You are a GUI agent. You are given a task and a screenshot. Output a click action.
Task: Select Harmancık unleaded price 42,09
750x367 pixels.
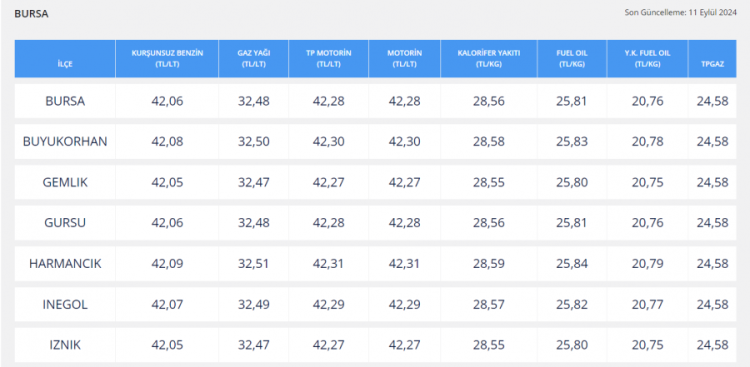(x=167, y=264)
